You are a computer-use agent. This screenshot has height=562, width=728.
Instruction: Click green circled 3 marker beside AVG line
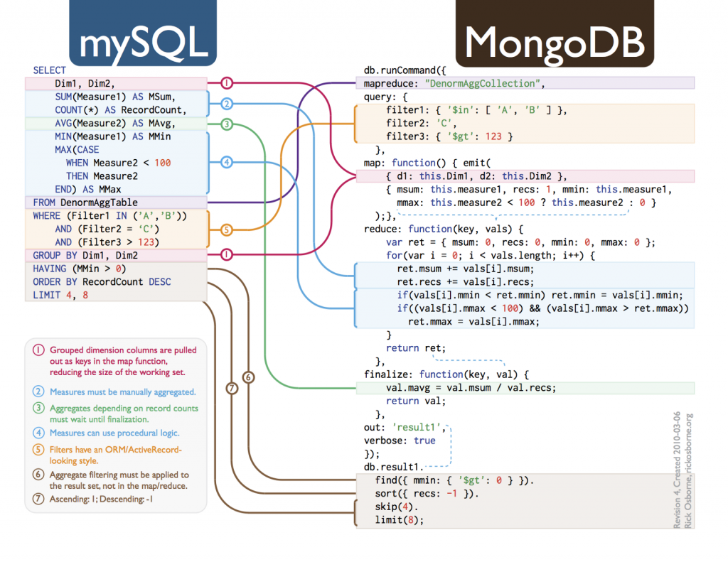[x=226, y=124]
